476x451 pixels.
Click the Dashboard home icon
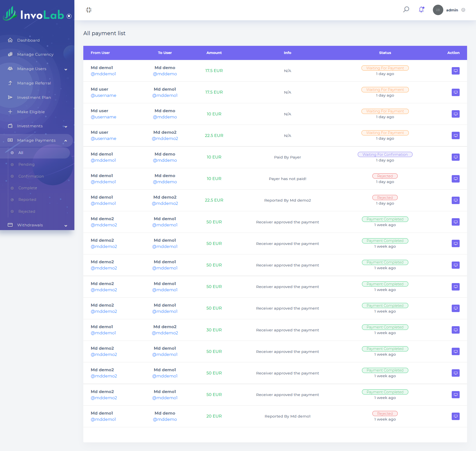point(10,40)
